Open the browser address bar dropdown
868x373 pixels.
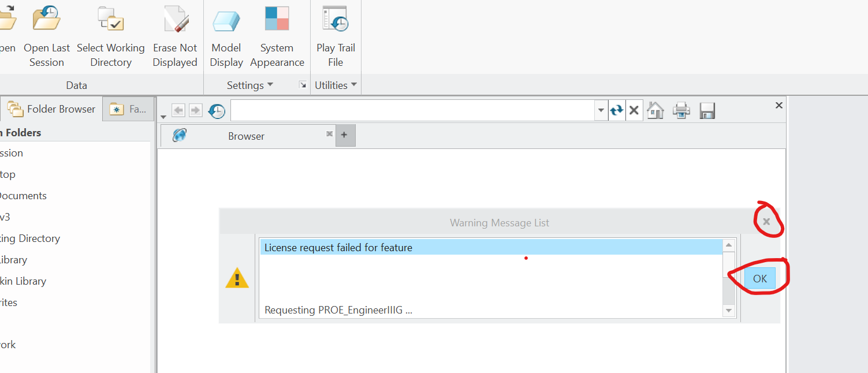(601, 110)
